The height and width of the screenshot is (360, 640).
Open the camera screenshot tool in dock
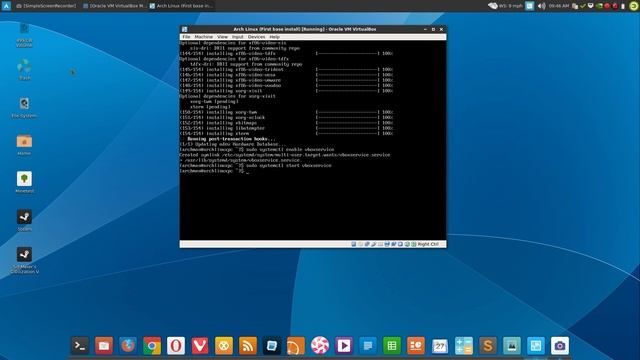tap(560, 346)
